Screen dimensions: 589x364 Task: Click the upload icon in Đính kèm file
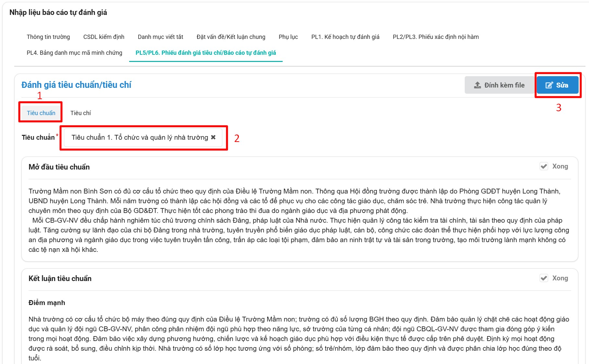point(477,85)
